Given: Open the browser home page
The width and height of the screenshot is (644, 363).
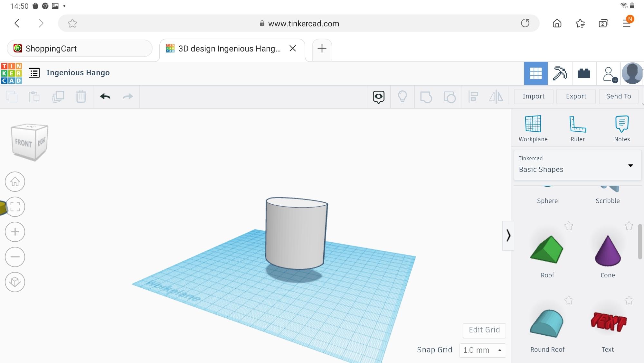Looking at the screenshot, I should (x=557, y=23).
